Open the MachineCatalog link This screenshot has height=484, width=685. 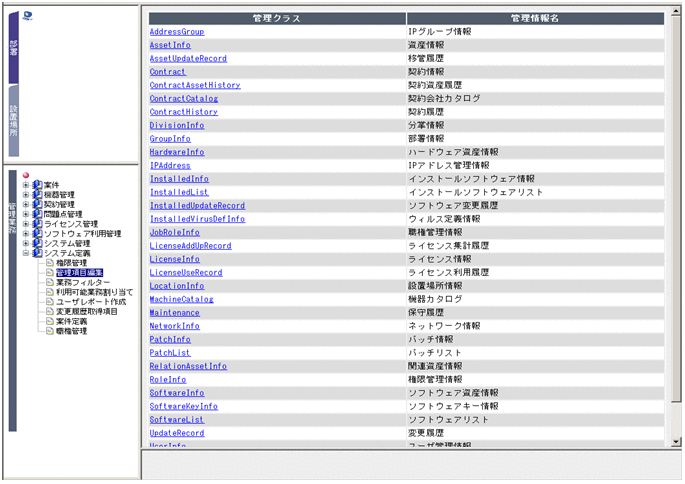181,299
